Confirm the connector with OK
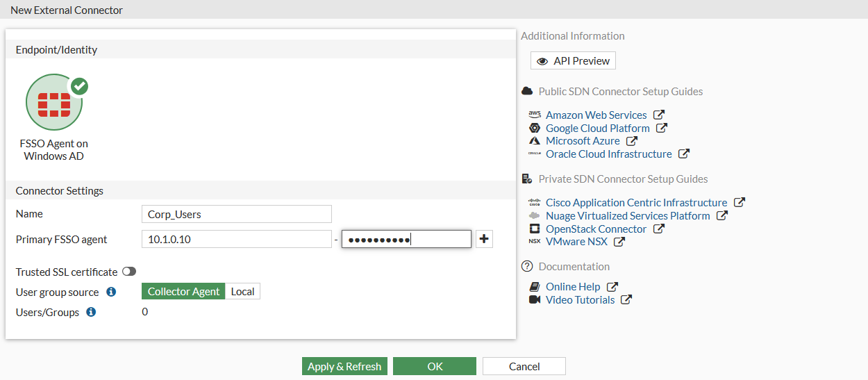 coord(435,366)
